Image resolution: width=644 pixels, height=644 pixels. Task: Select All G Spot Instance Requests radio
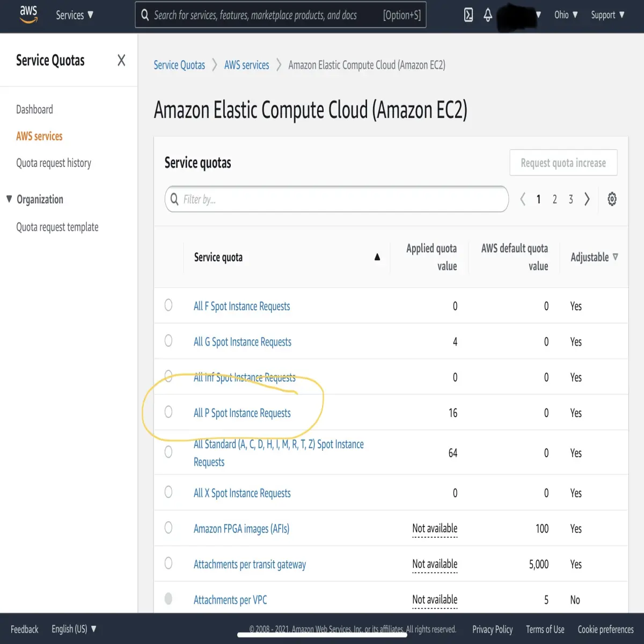169,341
